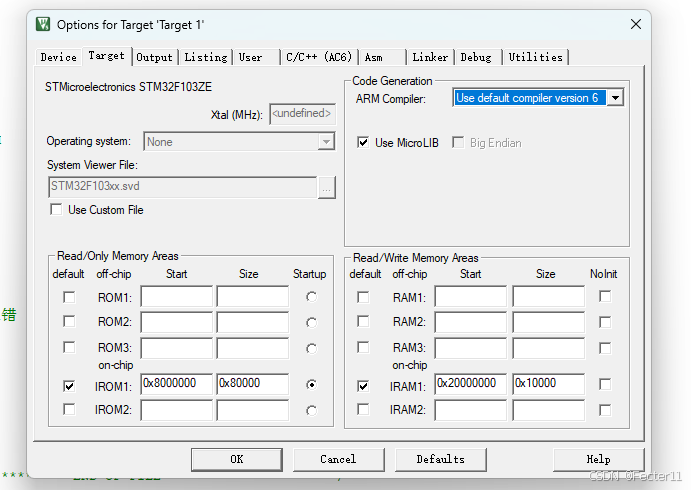This screenshot has height=490, width=691.
Task: Restore settings with Defaults button
Action: (x=441, y=460)
